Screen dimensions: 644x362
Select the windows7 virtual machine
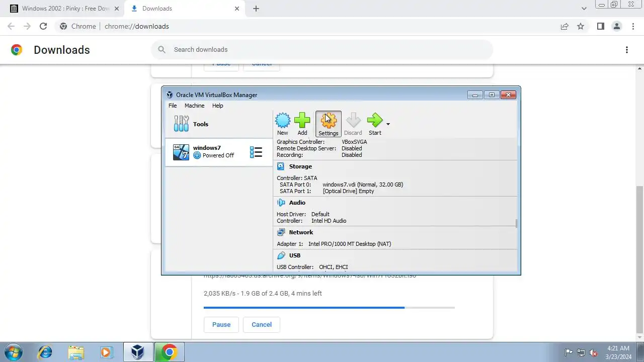(219, 152)
